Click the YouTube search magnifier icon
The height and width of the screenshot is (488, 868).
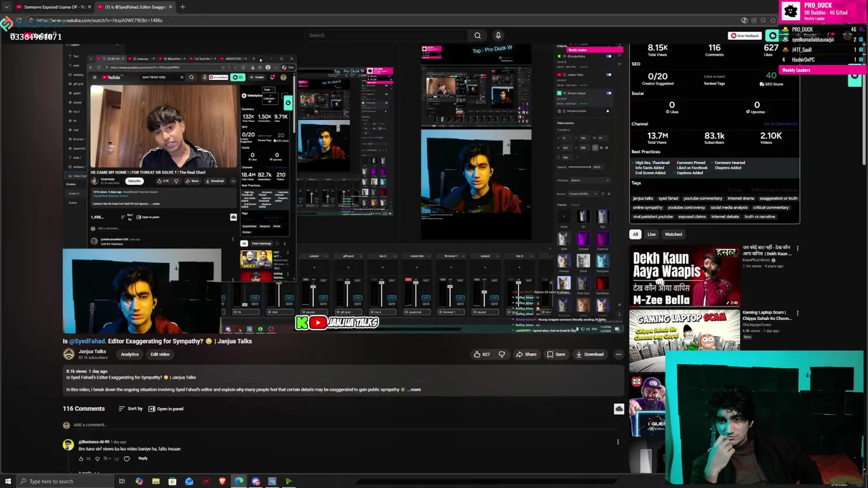click(477, 35)
